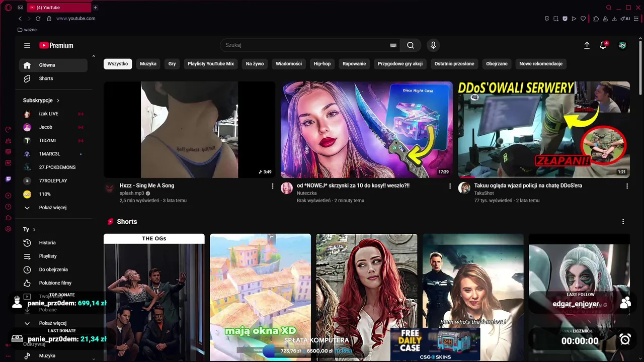Select the Na żywo filter chip
The height and width of the screenshot is (362, 644).
point(255,64)
